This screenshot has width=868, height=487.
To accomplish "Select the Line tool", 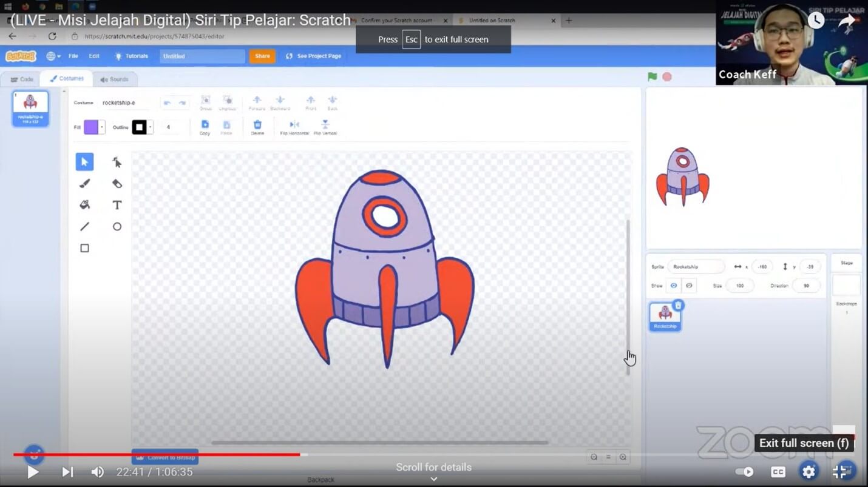I will click(x=84, y=226).
